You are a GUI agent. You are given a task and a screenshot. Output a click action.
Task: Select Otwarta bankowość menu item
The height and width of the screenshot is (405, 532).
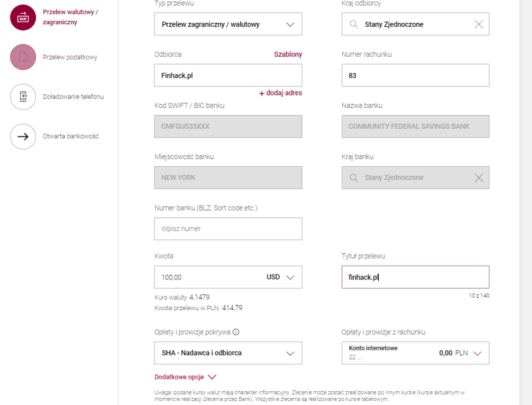[x=71, y=136]
